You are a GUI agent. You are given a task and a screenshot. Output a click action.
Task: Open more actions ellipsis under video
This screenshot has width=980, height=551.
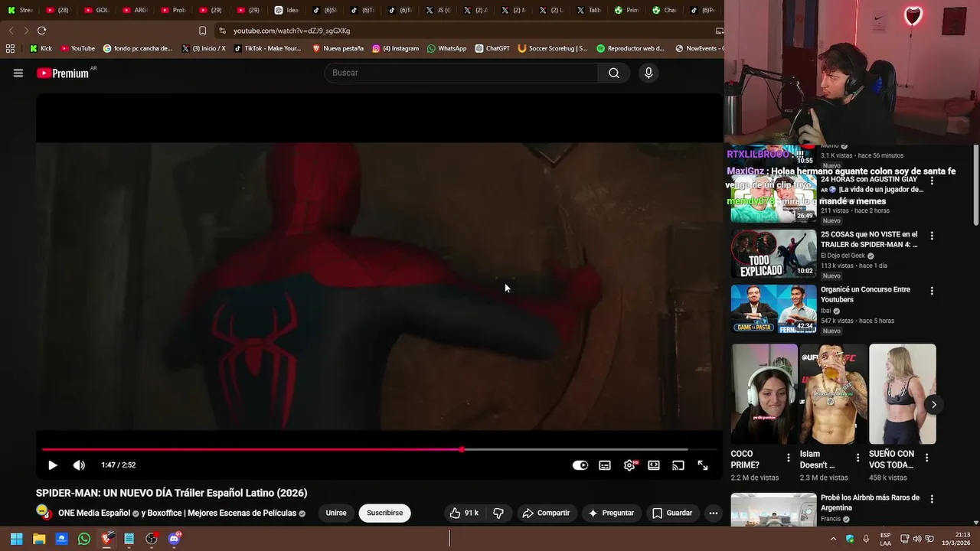(x=714, y=514)
